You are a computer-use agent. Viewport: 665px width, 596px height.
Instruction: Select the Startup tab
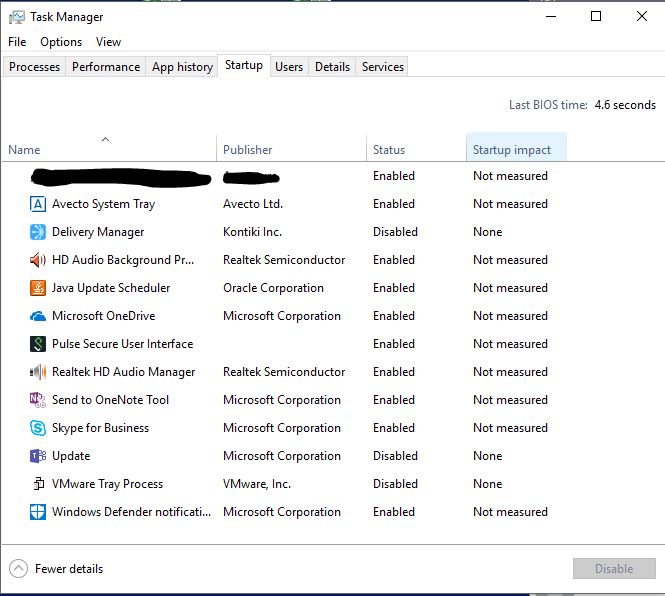point(244,65)
